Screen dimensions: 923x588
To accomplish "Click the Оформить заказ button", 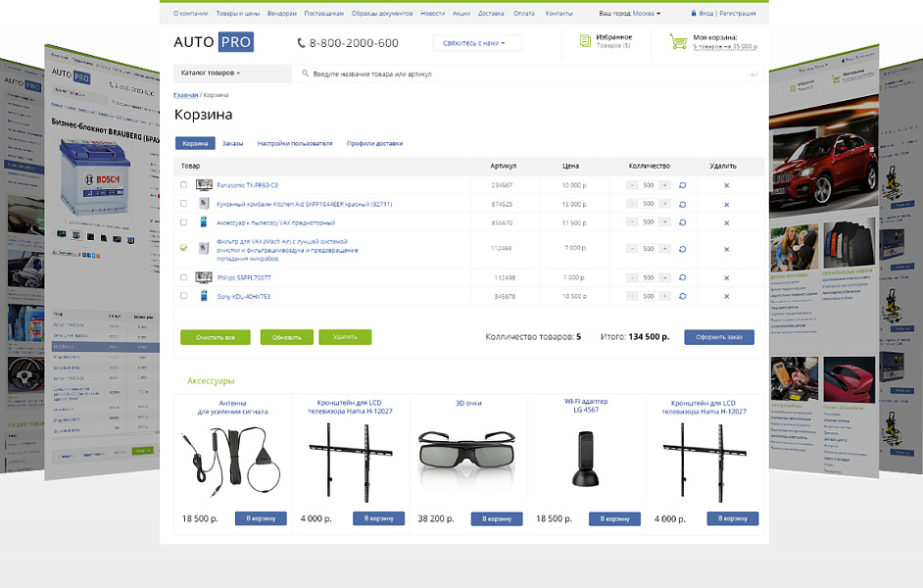I will pos(718,337).
